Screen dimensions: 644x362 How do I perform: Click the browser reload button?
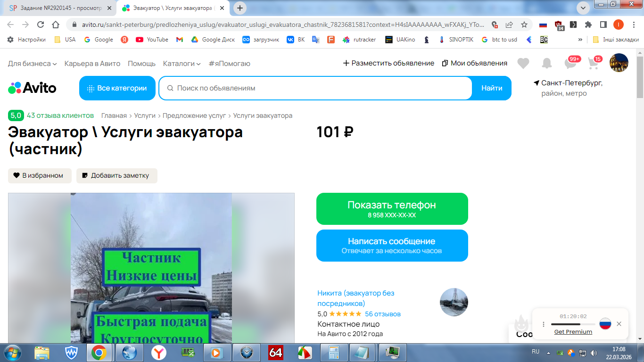coord(41,25)
